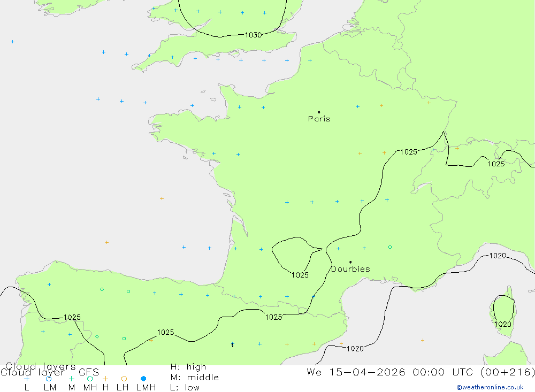Click the Dourbies city label
Image resolution: width=535 pixels, height=392 pixels.
pyautogui.click(x=351, y=269)
